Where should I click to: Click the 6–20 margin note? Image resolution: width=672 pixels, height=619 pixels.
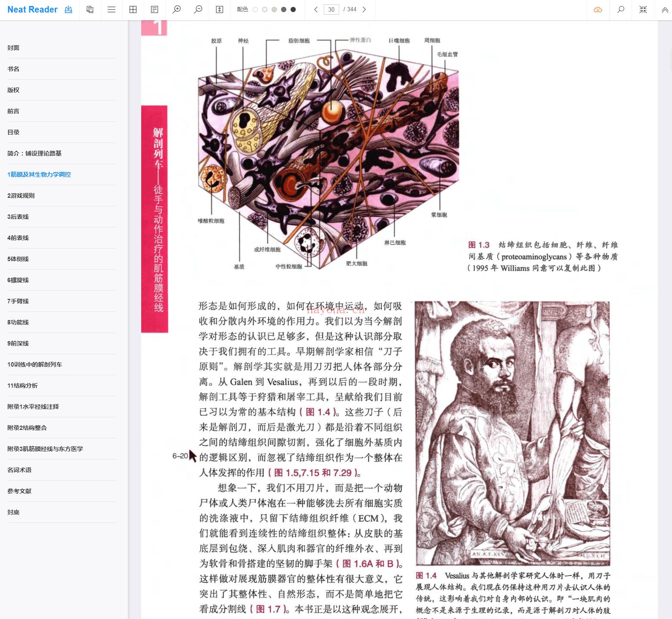click(180, 456)
